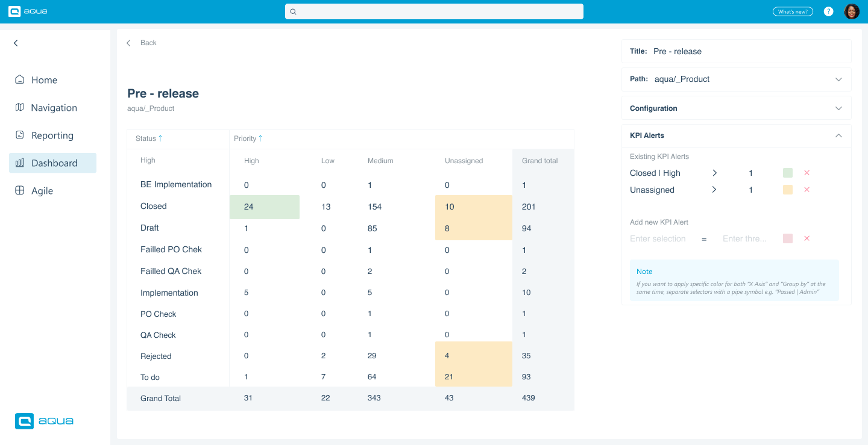Pick the pink swatch for new alert
The image size is (868, 445).
788,238
